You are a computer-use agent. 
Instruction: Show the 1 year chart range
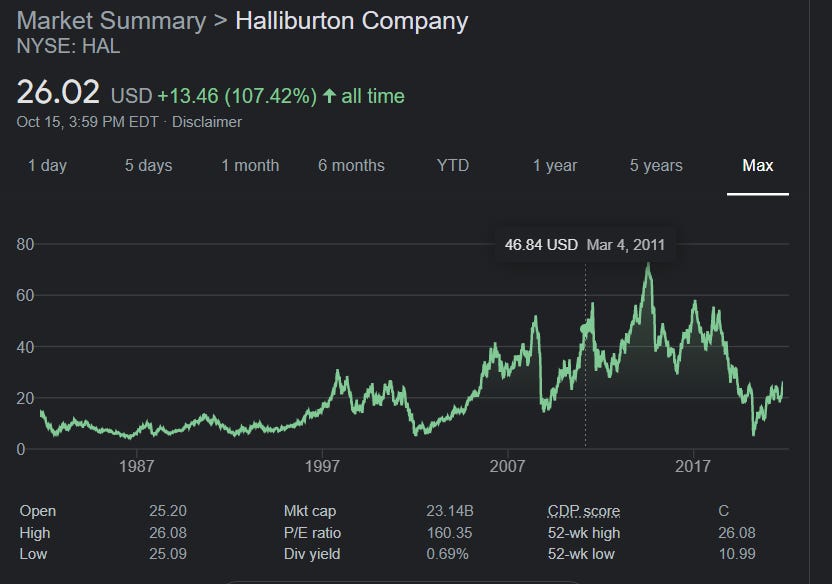(x=554, y=165)
